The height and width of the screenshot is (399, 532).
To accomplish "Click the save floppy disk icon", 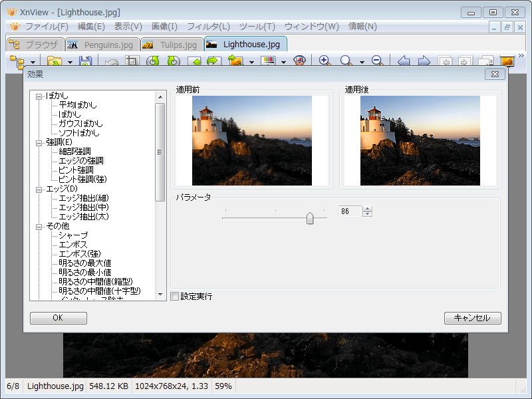I will 86,61.
